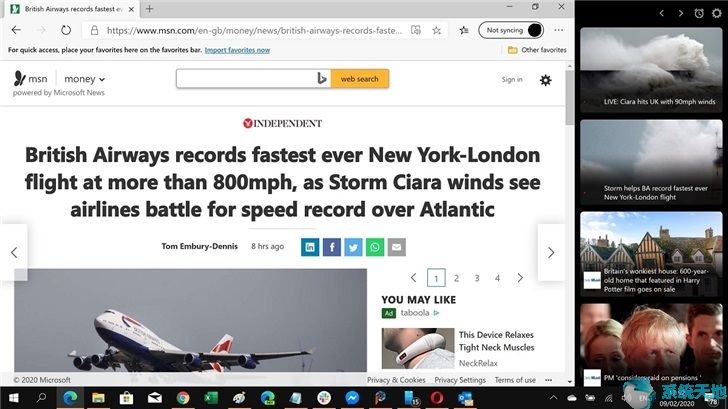Open news bar settings gear

(717, 13)
